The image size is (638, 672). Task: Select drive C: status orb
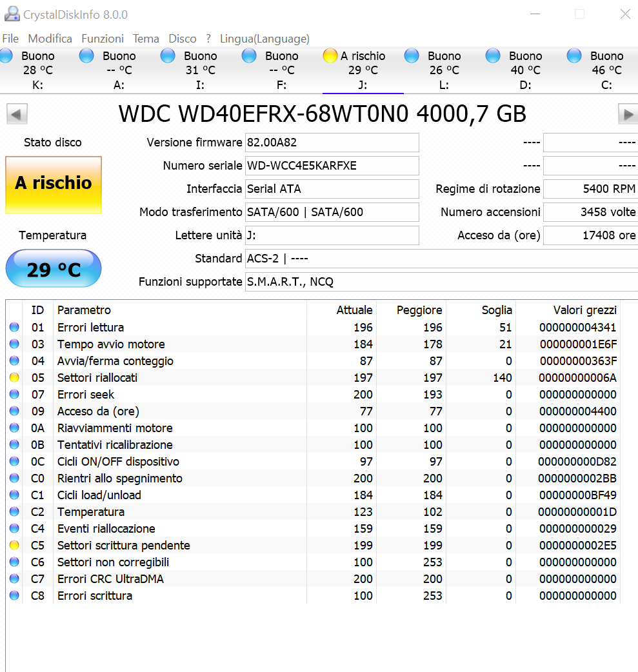[574, 55]
